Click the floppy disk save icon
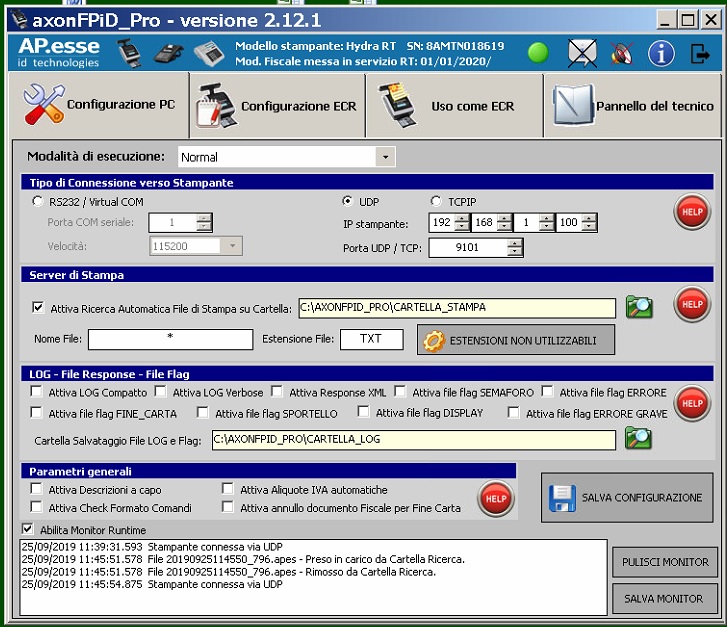727x627 pixels. [x=562, y=499]
